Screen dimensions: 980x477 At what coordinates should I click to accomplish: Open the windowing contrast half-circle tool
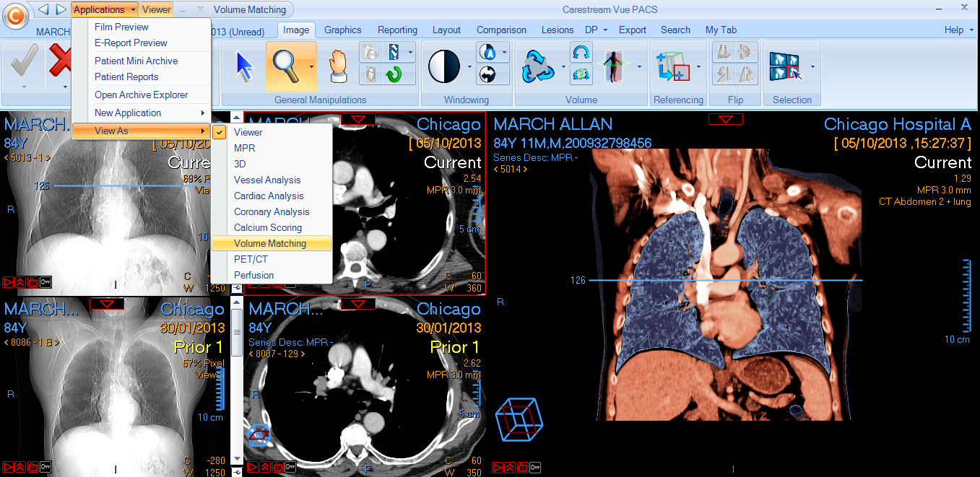(444, 67)
